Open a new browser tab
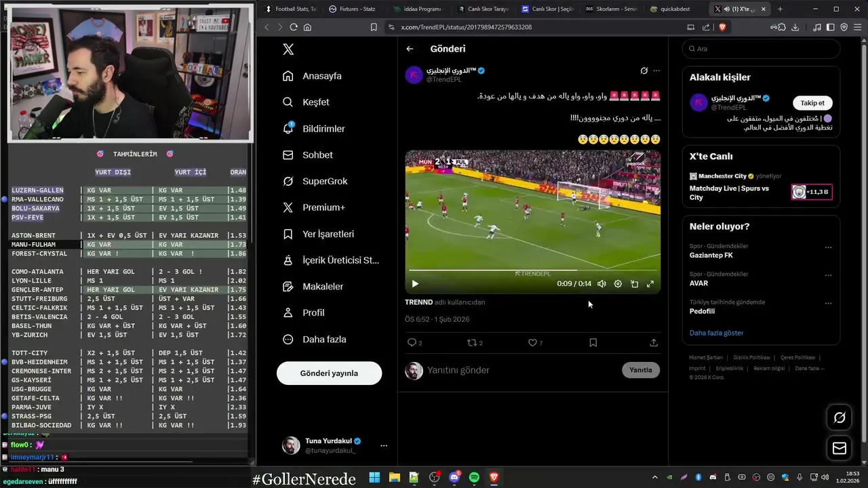 coord(780,9)
